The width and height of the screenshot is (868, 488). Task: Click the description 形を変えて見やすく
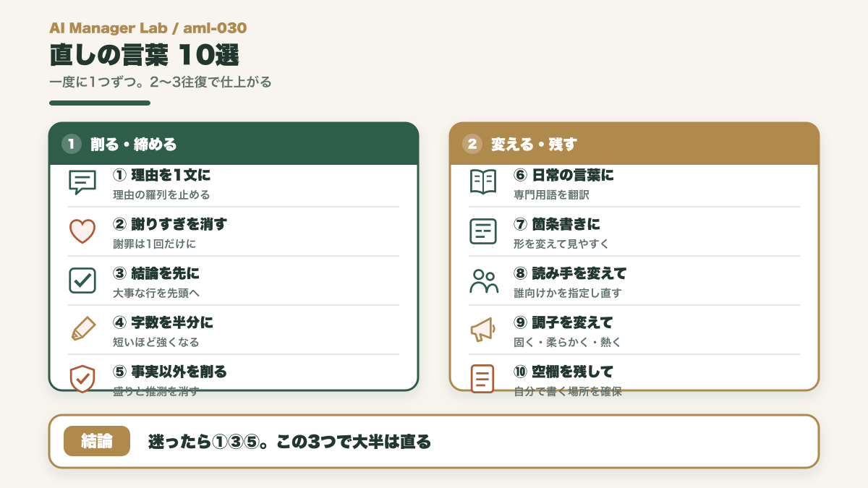[x=561, y=244]
